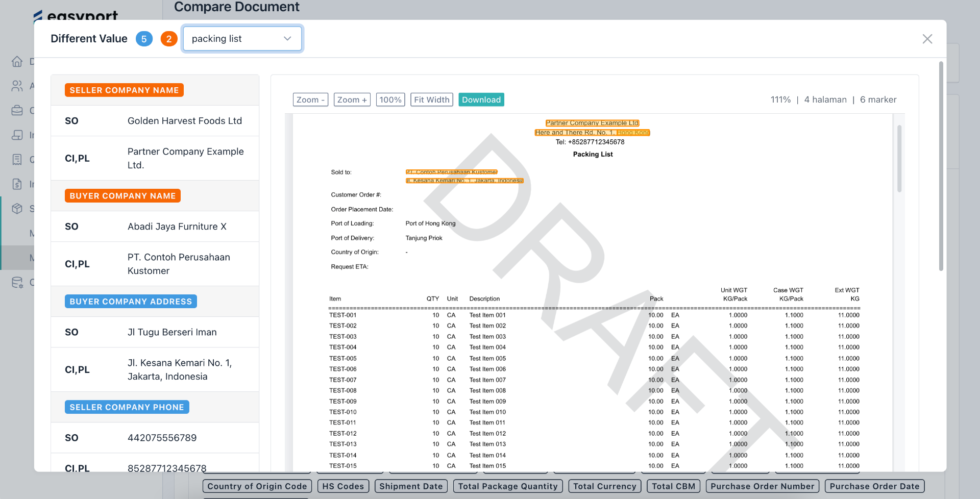The height and width of the screenshot is (499, 980).
Task: Click the Country of Origin Code tag
Action: point(257,486)
